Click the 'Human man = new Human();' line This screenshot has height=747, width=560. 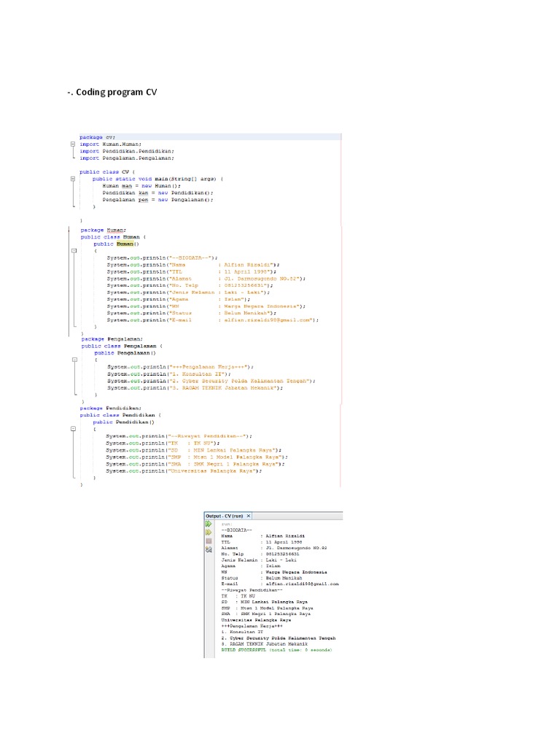click(141, 186)
